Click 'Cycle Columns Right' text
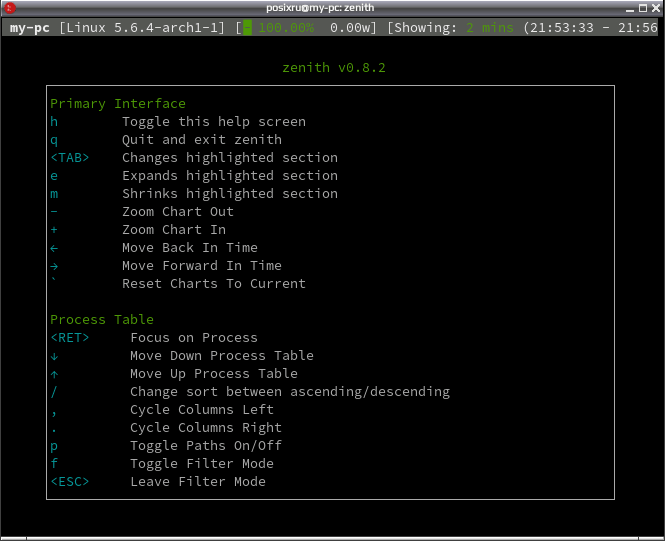665x541 pixels. coord(206,428)
